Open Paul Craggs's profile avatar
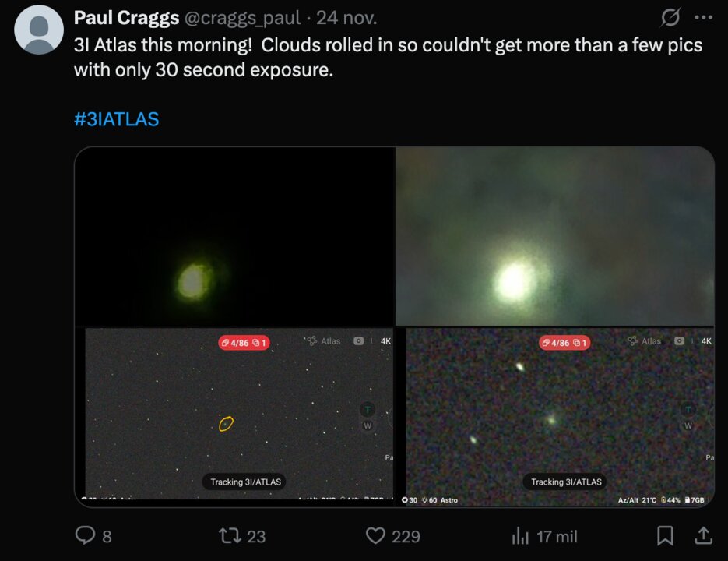The width and height of the screenshot is (728, 561). [x=39, y=30]
